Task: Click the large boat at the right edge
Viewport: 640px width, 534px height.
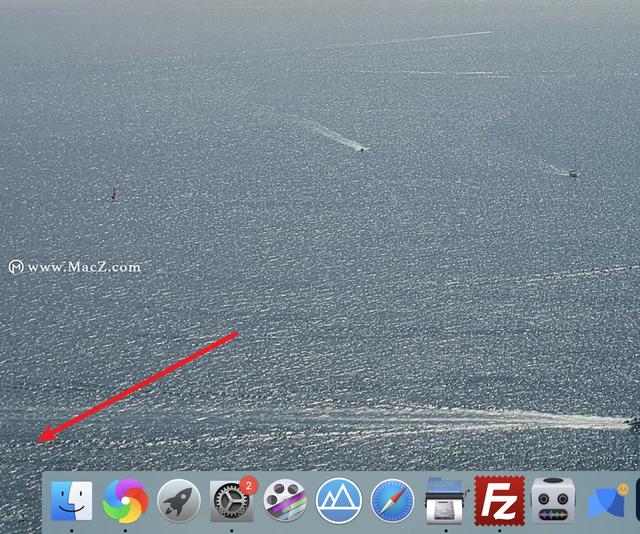Action: coord(634,424)
